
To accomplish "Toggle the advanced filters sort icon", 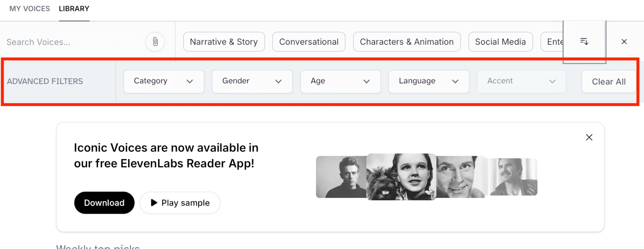I will (584, 42).
